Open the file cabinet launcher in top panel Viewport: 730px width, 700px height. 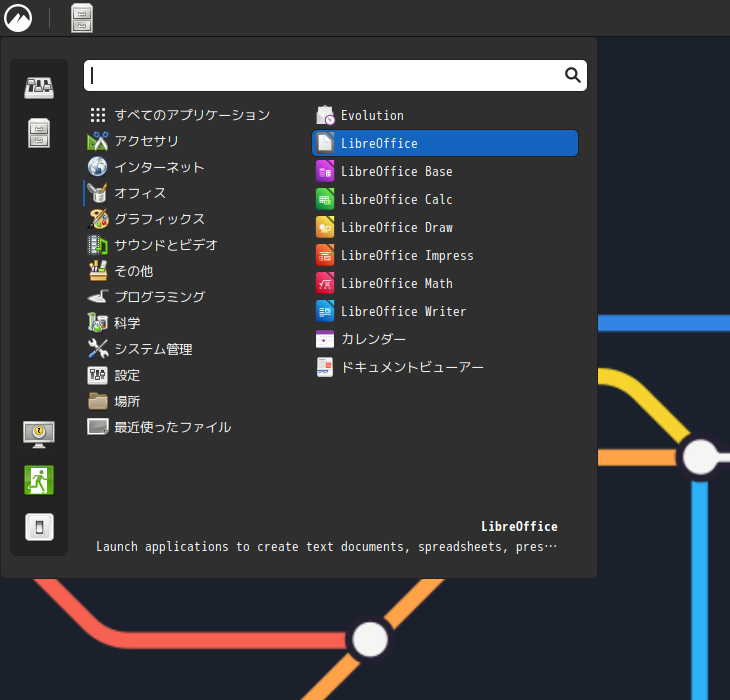pos(82,18)
